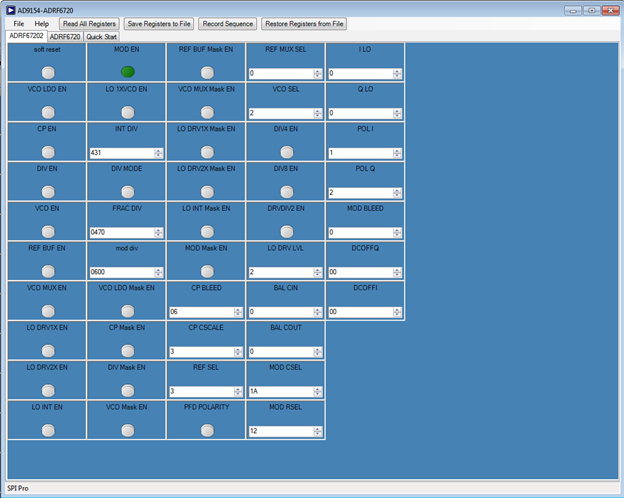The image size is (625, 499).
Task: Toggle the soft reset LED button
Action: click(x=48, y=73)
